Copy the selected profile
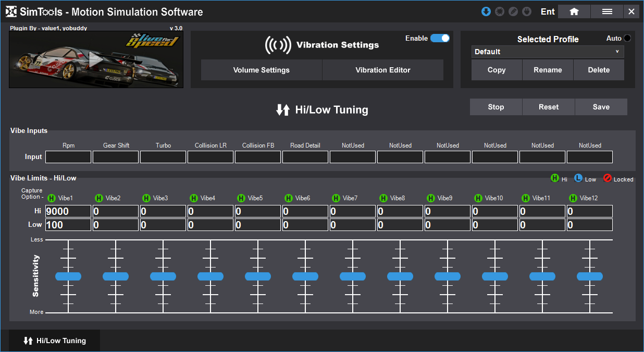644x352 pixels. coord(497,70)
